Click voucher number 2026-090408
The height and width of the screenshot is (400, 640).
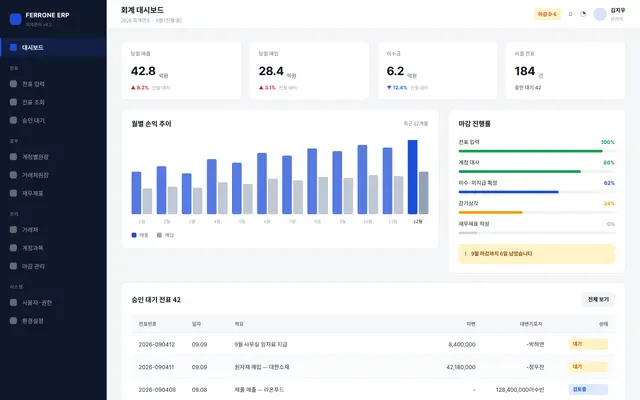(157, 390)
